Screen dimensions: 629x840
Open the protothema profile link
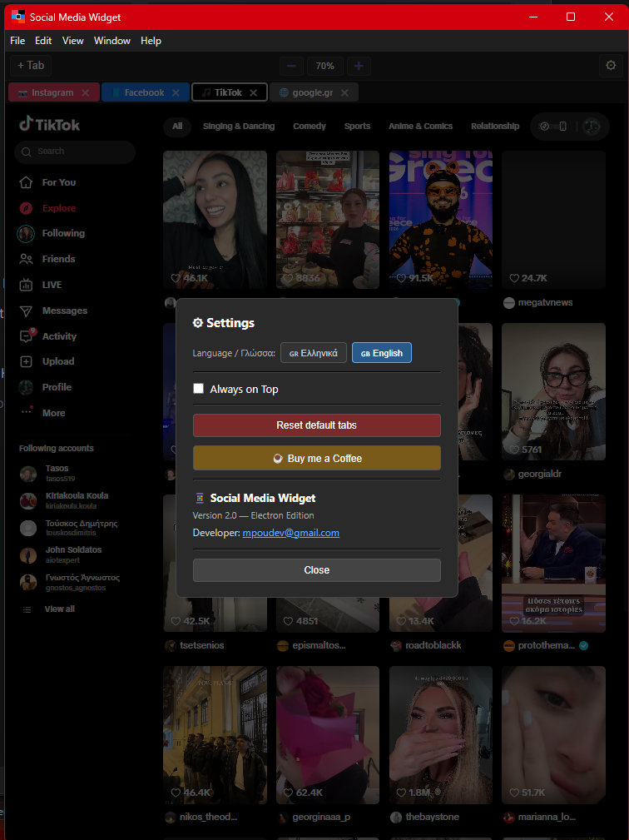tap(546, 645)
